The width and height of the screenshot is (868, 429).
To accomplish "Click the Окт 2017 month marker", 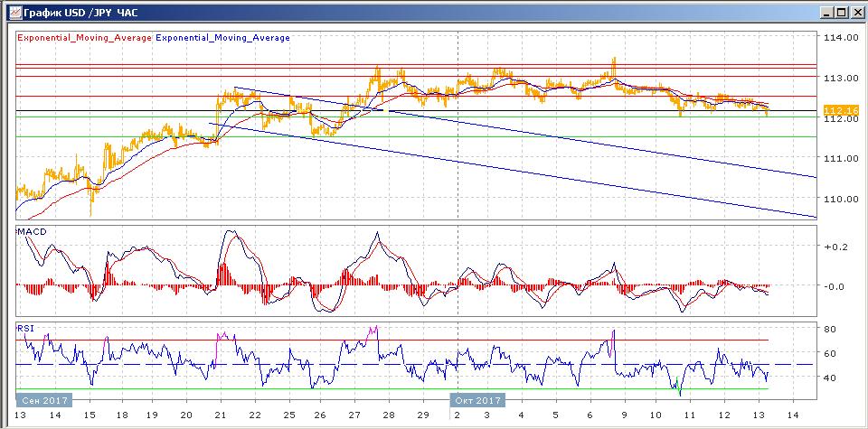I will click(x=477, y=400).
